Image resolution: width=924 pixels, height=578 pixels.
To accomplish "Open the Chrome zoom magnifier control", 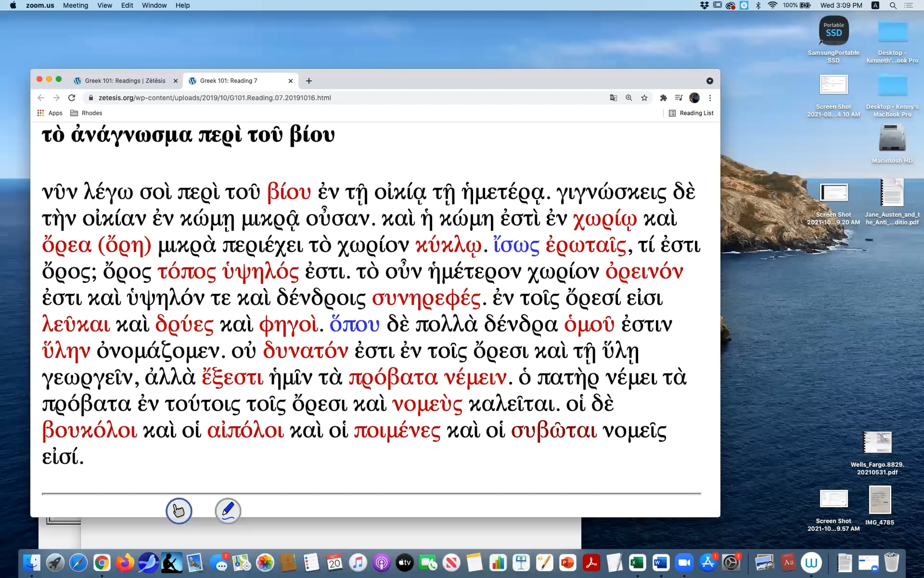I will point(629,98).
